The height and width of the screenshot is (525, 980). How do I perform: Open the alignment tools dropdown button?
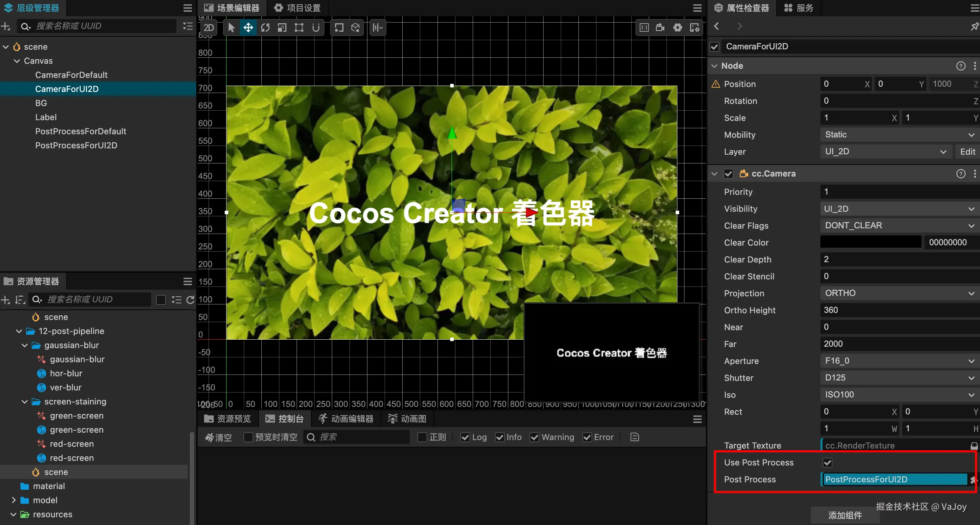pos(378,27)
